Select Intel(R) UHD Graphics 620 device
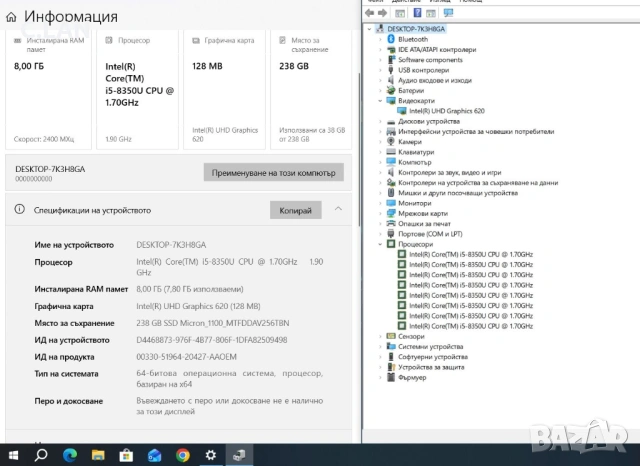Image resolution: width=640 pixels, height=466 pixels. coord(447,111)
